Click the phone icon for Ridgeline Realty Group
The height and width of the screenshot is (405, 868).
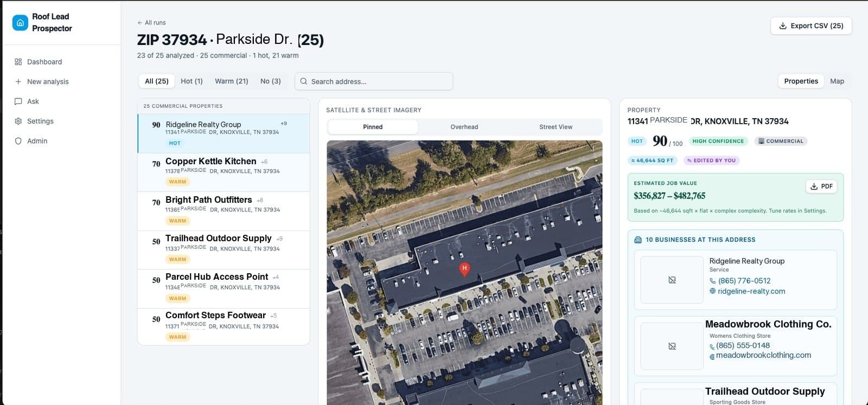(712, 281)
